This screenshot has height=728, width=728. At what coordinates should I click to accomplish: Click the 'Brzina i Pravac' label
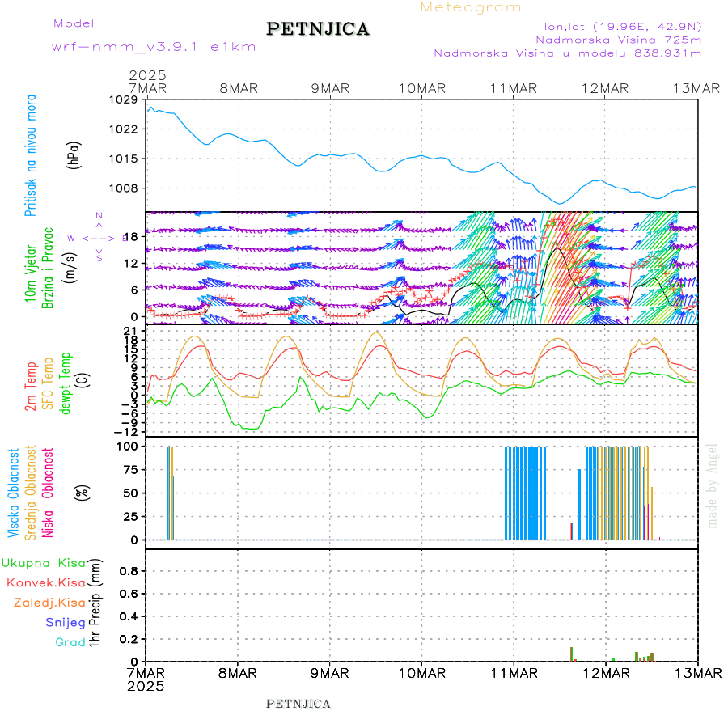coord(48,268)
